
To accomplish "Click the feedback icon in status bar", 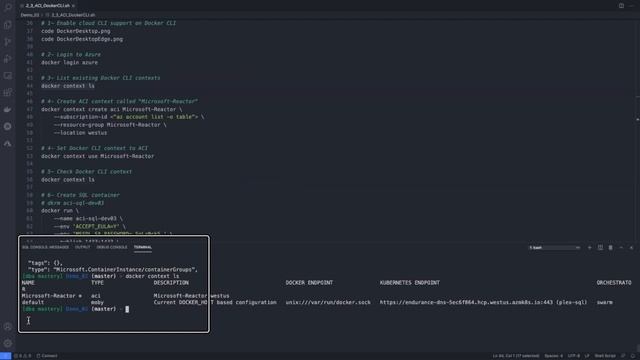I will (x=623, y=356).
